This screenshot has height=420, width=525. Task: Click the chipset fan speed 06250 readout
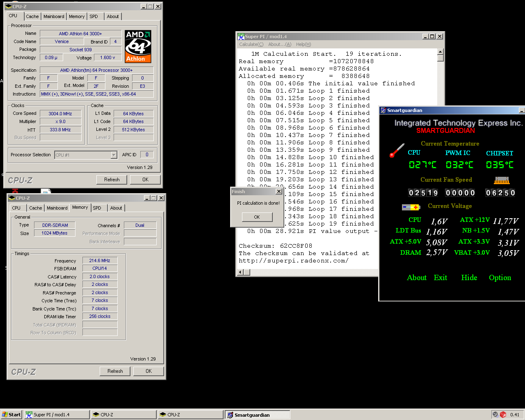500,193
